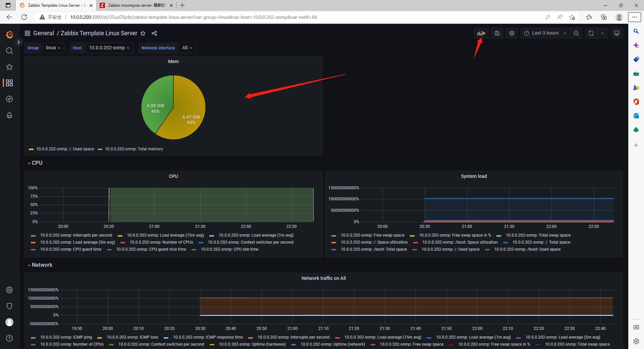Toggle Load average (15m avg) in CPU legend

pyautogui.click(x=165, y=235)
